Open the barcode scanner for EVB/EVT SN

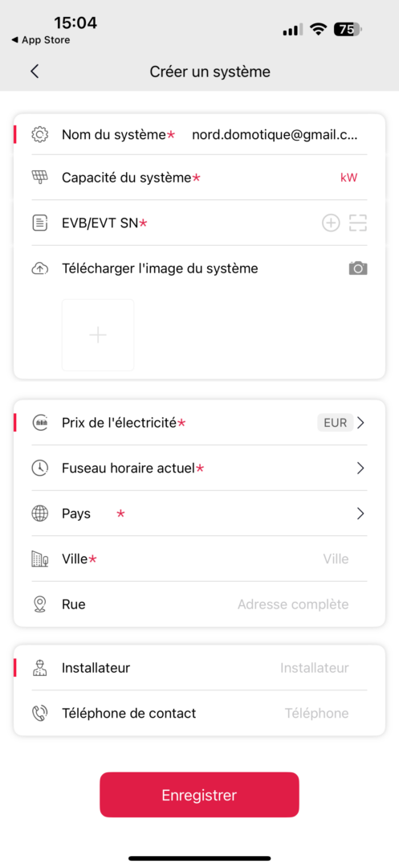pos(358,223)
